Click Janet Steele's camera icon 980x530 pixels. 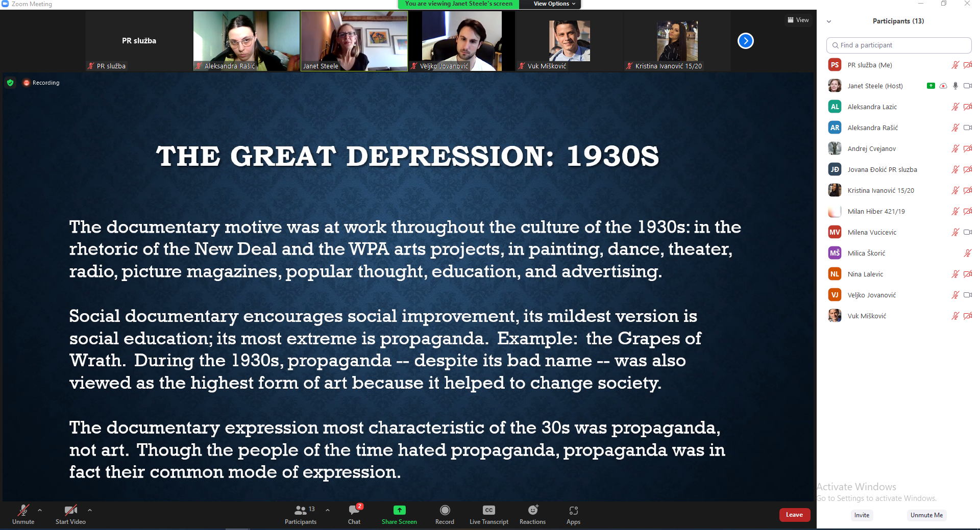(x=967, y=86)
